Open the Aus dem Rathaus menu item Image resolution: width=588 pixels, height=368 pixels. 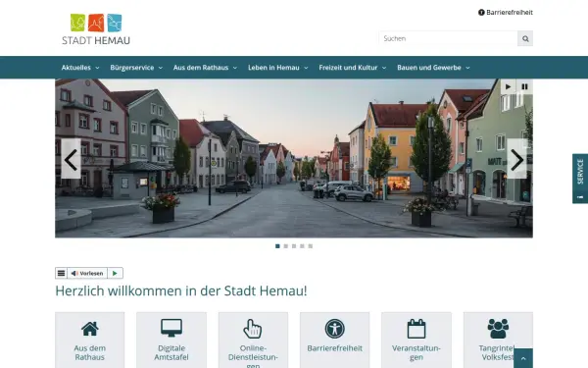201,68
